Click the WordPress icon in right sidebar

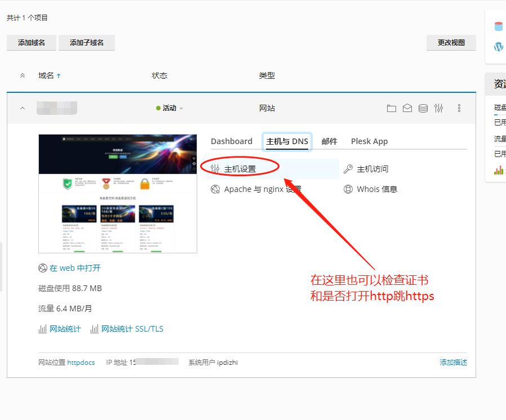point(499,47)
